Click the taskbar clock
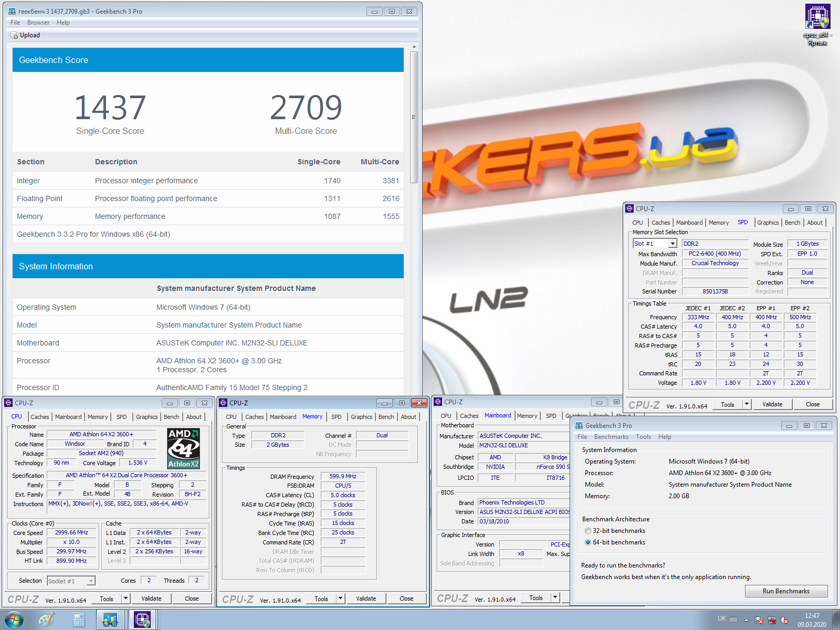Viewport: 840px width, 630px height. 812,620
